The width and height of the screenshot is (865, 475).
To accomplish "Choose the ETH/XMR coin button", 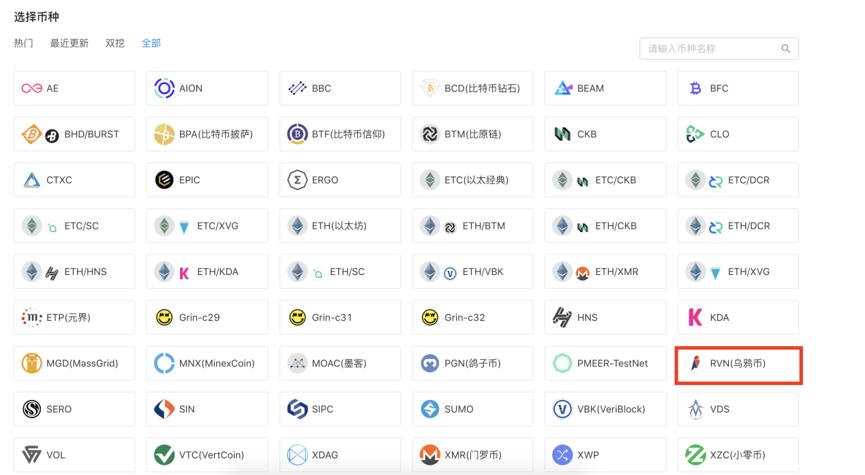I will (605, 271).
